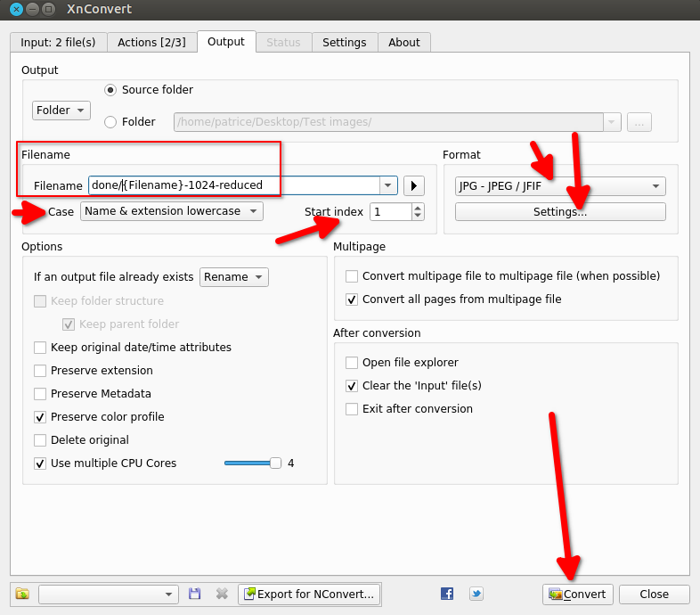Image resolution: width=700 pixels, height=615 pixels.
Task: Open the JPG - JPEG / JFIF format dropdown
Action: point(560,186)
